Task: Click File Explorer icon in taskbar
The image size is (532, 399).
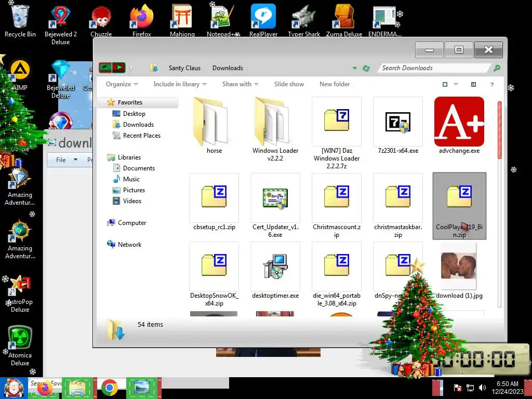Action: point(77,388)
